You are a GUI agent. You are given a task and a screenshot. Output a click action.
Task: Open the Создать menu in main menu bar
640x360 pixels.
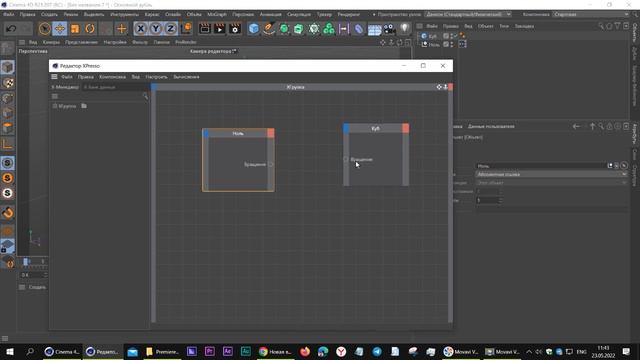click(49, 14)
